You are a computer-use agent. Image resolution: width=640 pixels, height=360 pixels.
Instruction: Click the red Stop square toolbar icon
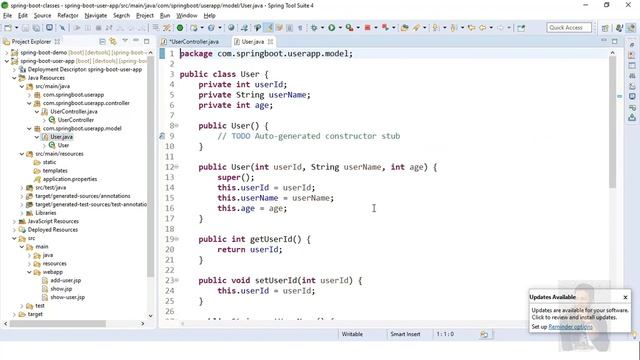coord(367,28)
